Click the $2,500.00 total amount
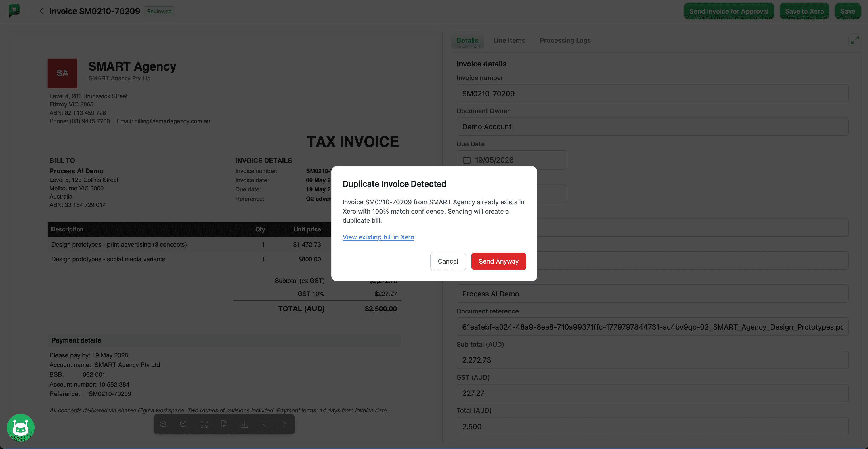Viewport: 868px width, 449px height. [x=381, y=309]
